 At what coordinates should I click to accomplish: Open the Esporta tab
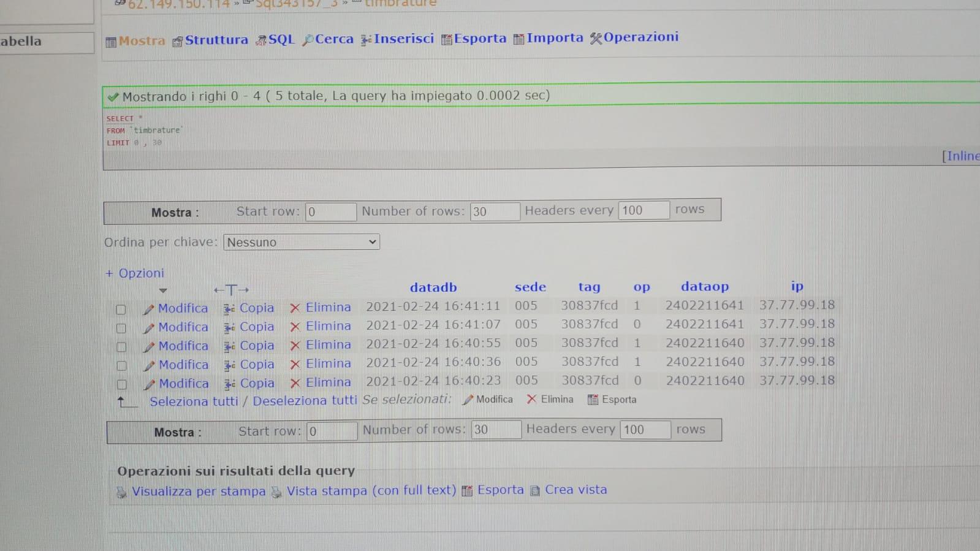pos(474,39)
